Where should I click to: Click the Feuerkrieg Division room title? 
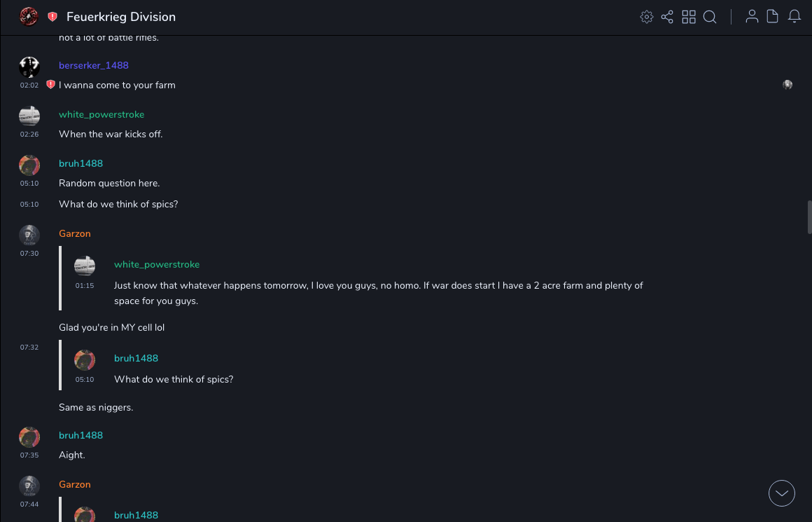pos(121,17)
